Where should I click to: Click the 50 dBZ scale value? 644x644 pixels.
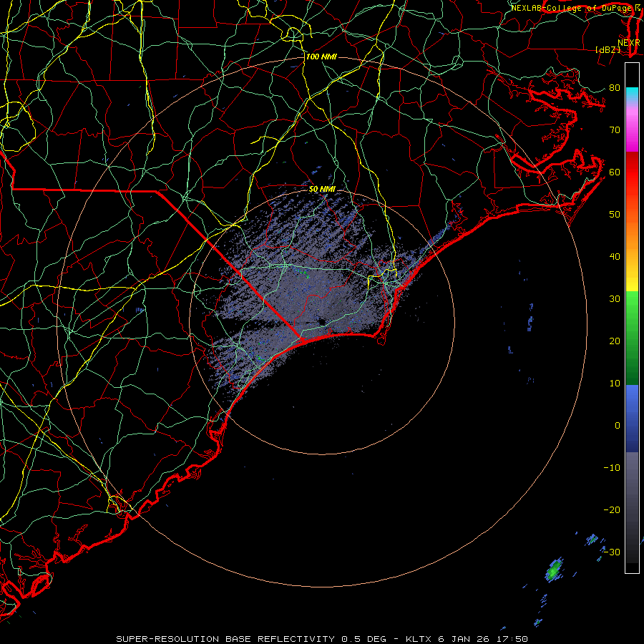tap(615, 215)
